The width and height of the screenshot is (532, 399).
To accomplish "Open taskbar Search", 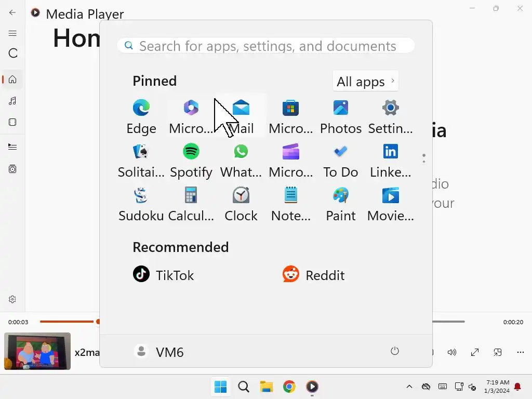I will point(243,387).
